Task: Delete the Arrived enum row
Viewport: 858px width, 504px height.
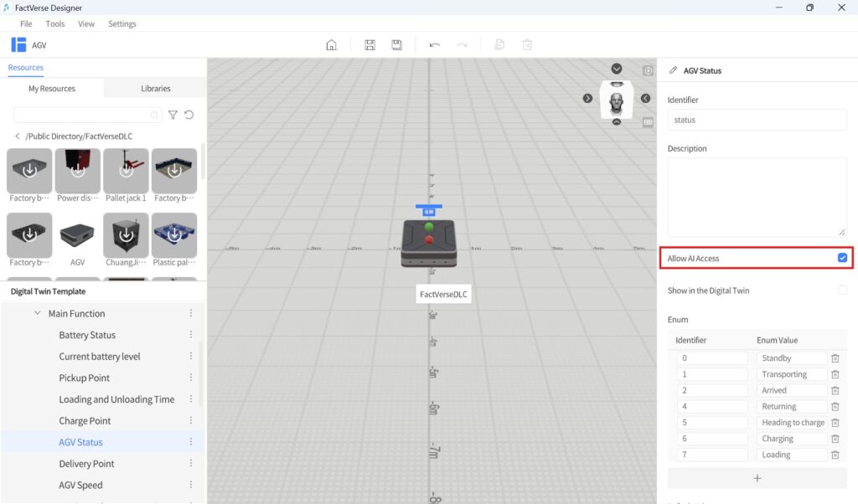Action: pyautogui.click(x=835, y=390)
